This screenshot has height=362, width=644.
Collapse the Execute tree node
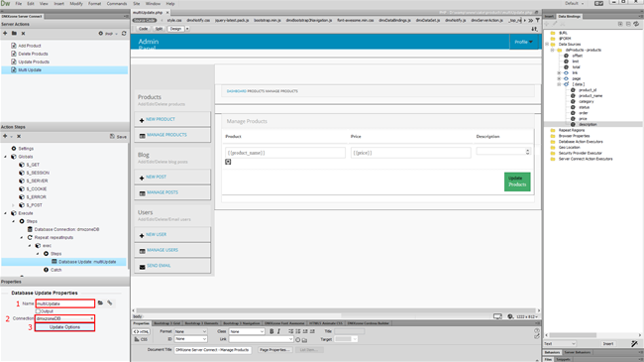(5, 213)
